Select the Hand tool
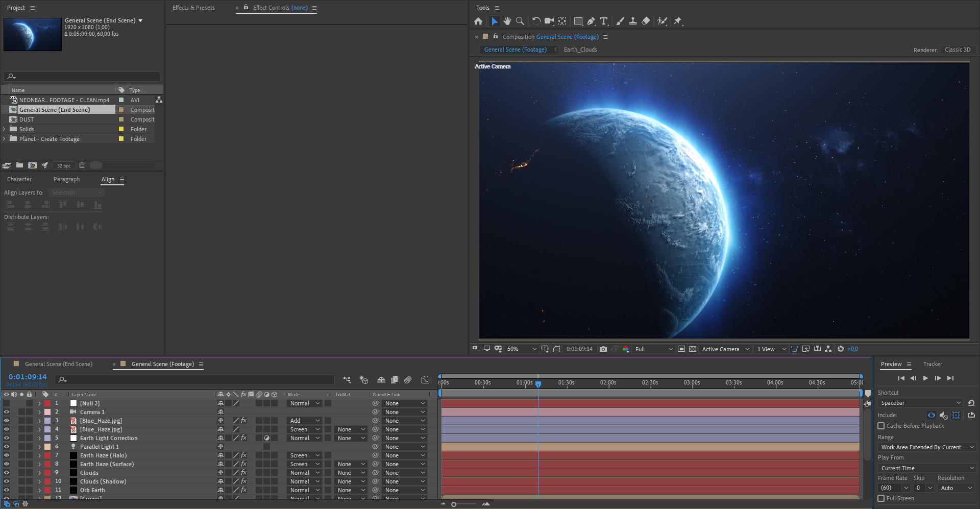 pos(507,21)
